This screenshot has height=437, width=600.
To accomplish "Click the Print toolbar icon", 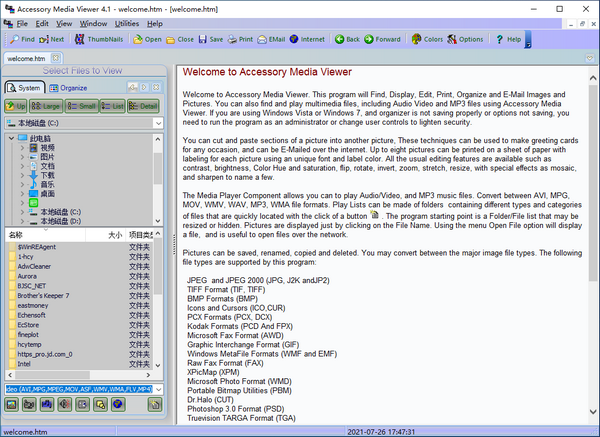I will (x=240, y=39).
